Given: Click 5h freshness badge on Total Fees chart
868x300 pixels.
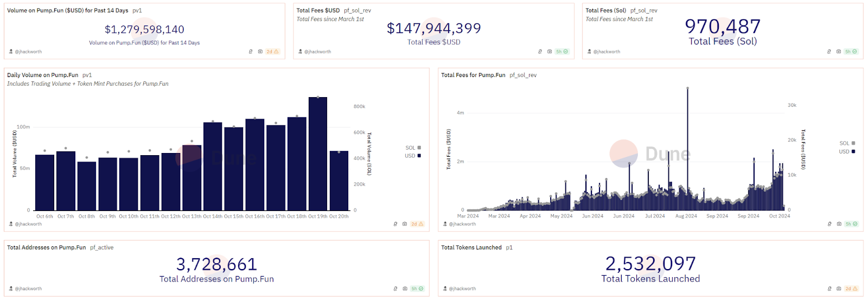Looking at the screenshot, I should pyautogui.click(x=851, y=224).
